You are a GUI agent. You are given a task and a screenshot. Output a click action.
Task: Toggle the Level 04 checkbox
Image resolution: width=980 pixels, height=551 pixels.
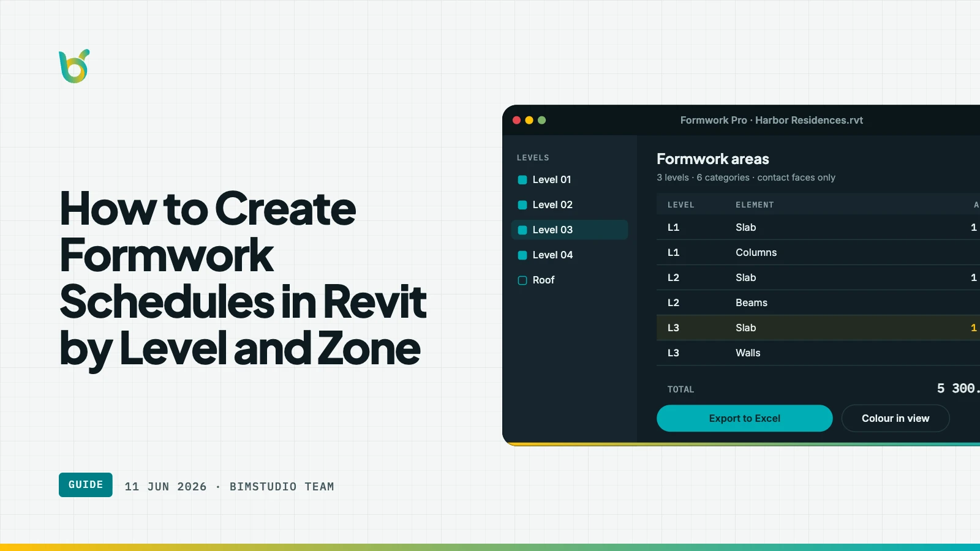[x=522, y=255]
